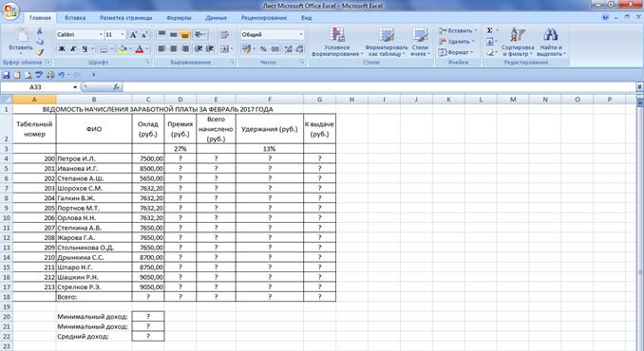The width and height of the screenshot is (644, 351).
Task: Apply the yellow fill color bucket
Action: [123, 49]
